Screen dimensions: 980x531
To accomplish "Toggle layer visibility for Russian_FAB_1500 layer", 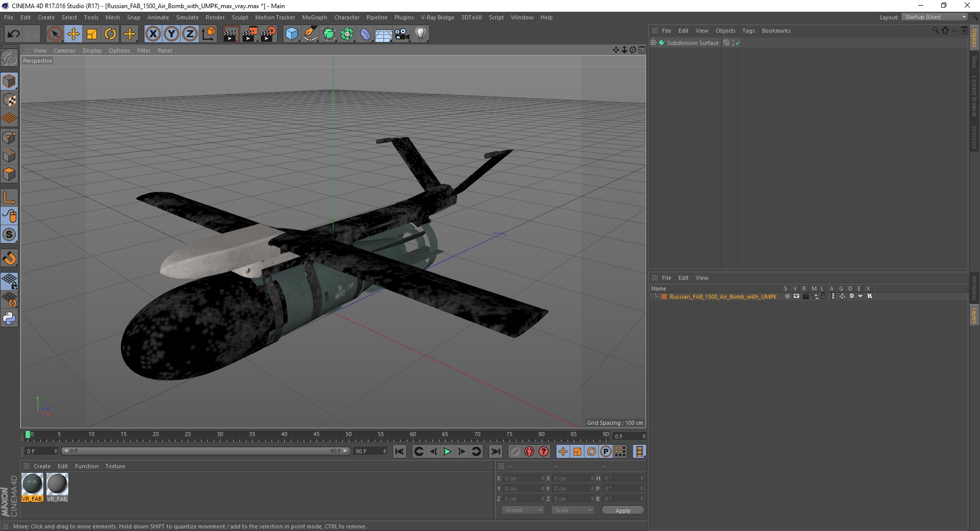I will click(796, 296).
